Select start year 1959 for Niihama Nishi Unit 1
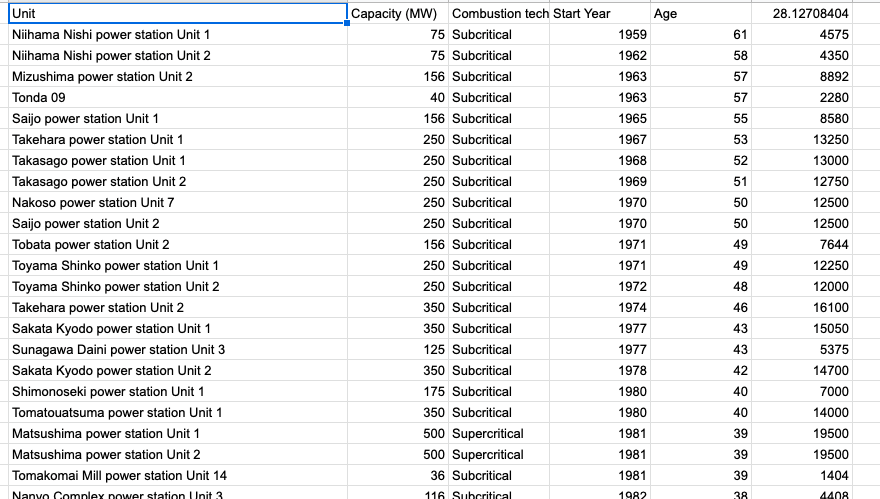The width and height of the screenshot is (880, 499). [600, 35]
